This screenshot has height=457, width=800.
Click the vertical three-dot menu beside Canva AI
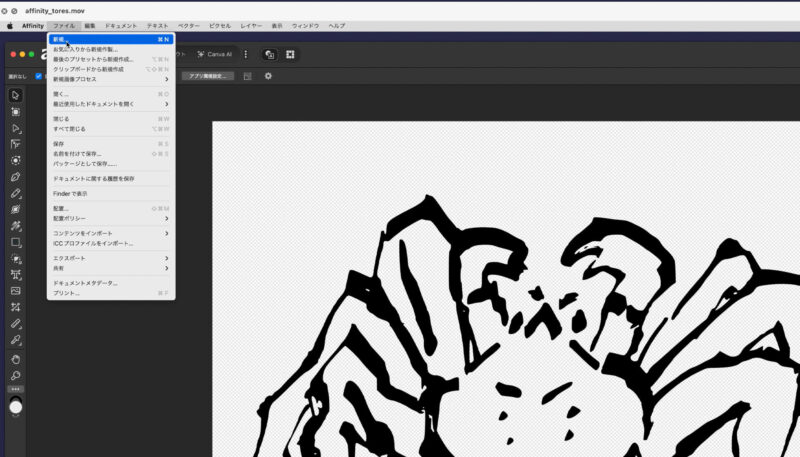pos(245,55)
